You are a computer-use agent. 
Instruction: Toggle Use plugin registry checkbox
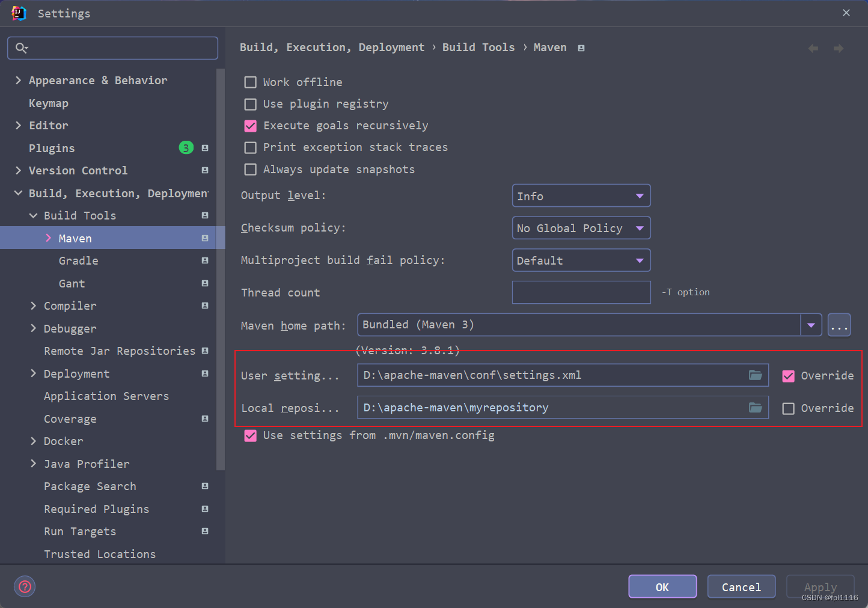(251, 104)
